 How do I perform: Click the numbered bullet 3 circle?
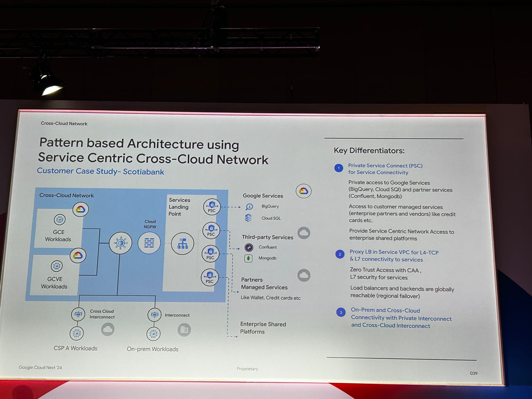341,312
